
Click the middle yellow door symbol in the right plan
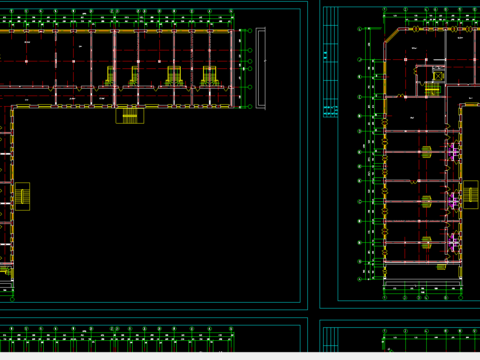427,201
